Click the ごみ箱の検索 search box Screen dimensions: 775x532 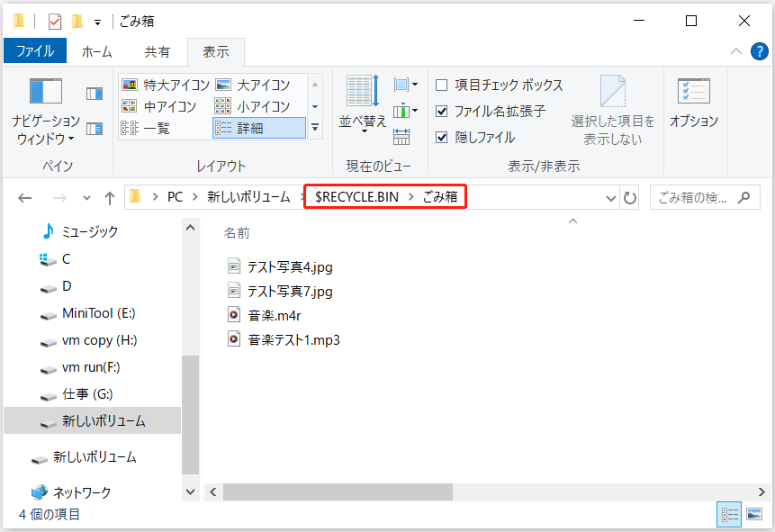705,198
